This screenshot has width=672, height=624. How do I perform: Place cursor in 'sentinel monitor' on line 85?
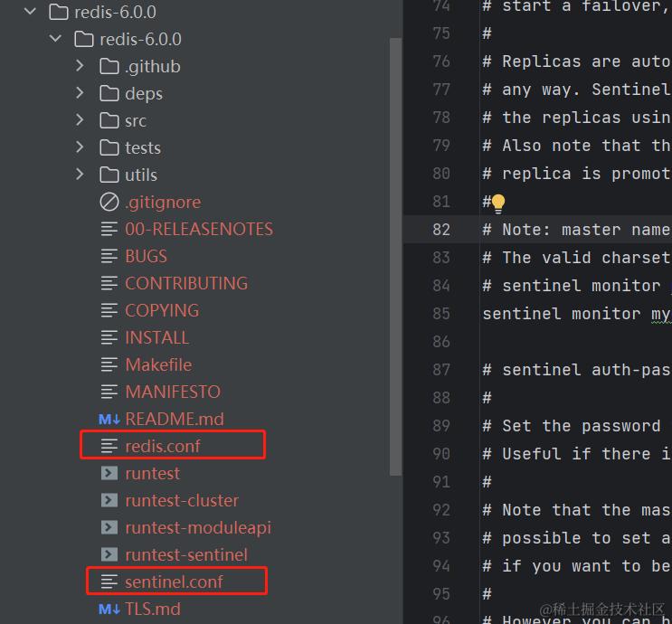coord(562,314)
